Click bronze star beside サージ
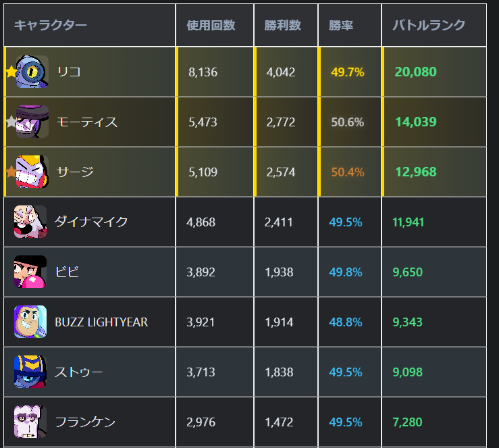 coord(11,172)
